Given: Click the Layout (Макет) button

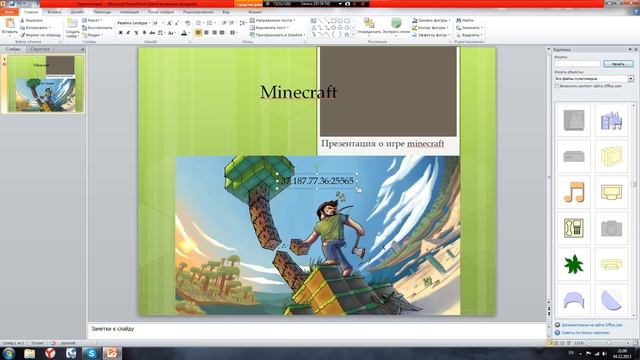Looking at the screenshot, I should pyautogui.click(x=92, y=20).
